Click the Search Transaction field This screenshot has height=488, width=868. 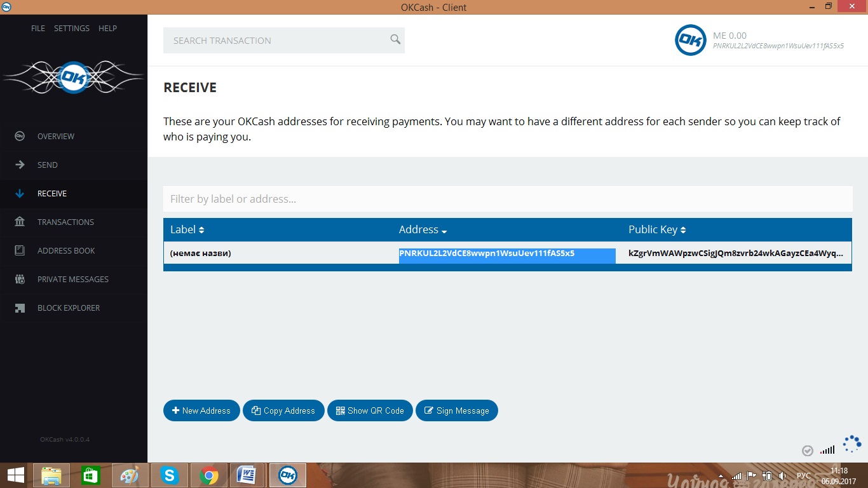[284, 40]
